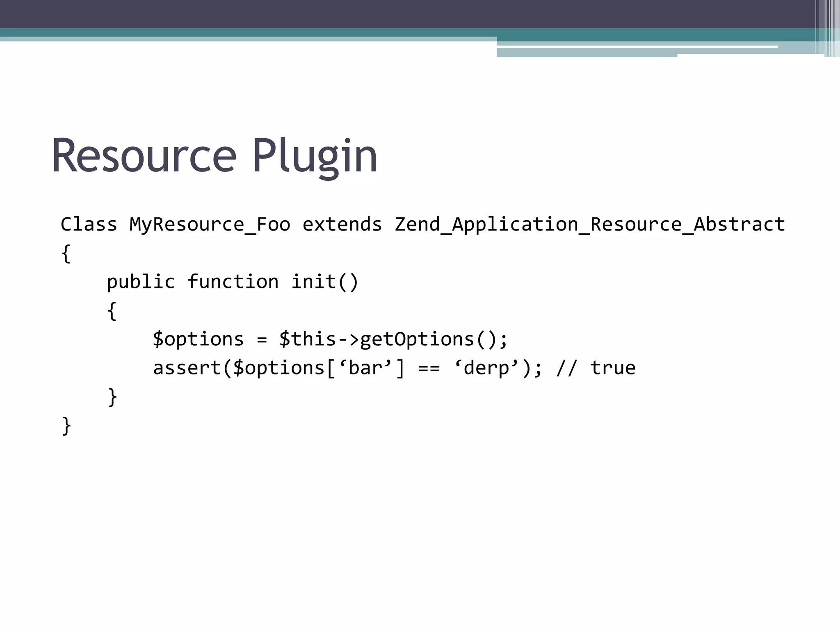The height and width of the screenshot is (630, 840).
Task: Click the final closing class brace
Action: [66, 426]
